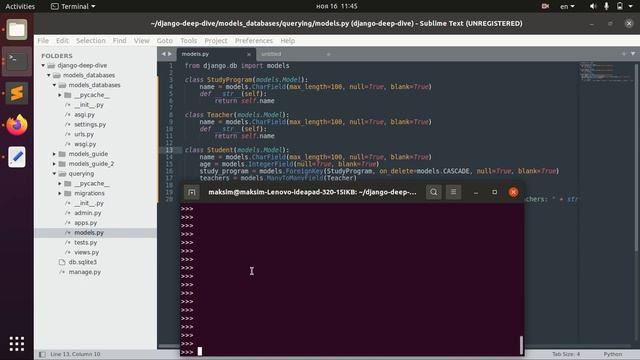Expand first __pycache__ folder under models_databases
The width and height of the screenshot is (640, 360).
coord(60,95)
